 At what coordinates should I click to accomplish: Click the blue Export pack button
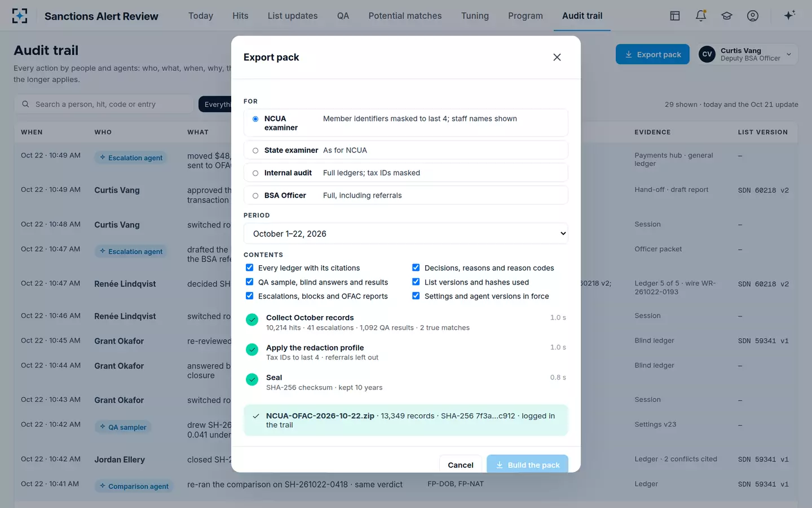click(652, 54)
